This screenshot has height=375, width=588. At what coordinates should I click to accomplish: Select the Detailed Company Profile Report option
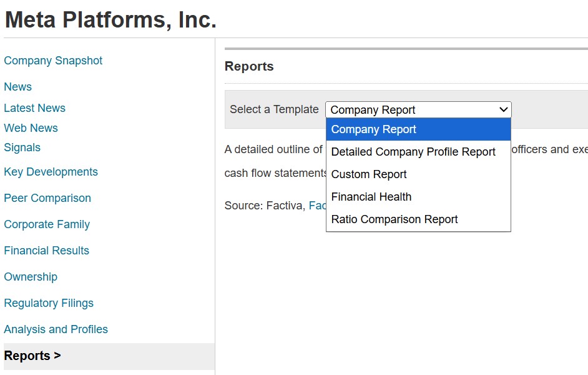413,152
